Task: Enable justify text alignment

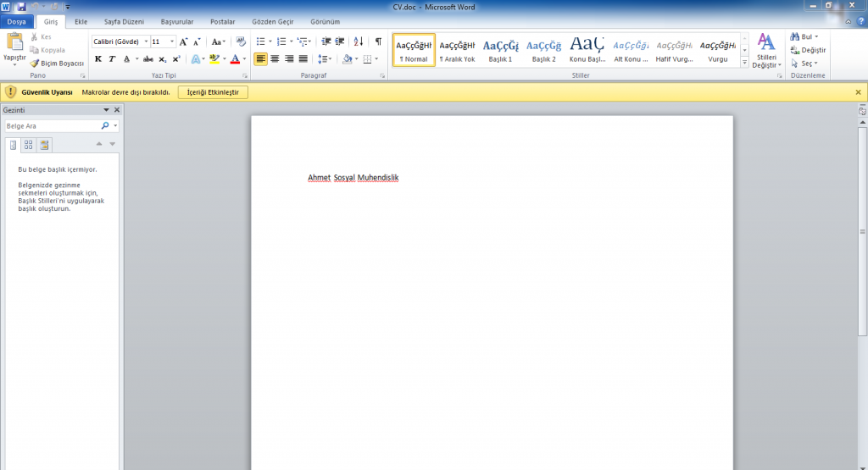Action: point(303,59)
